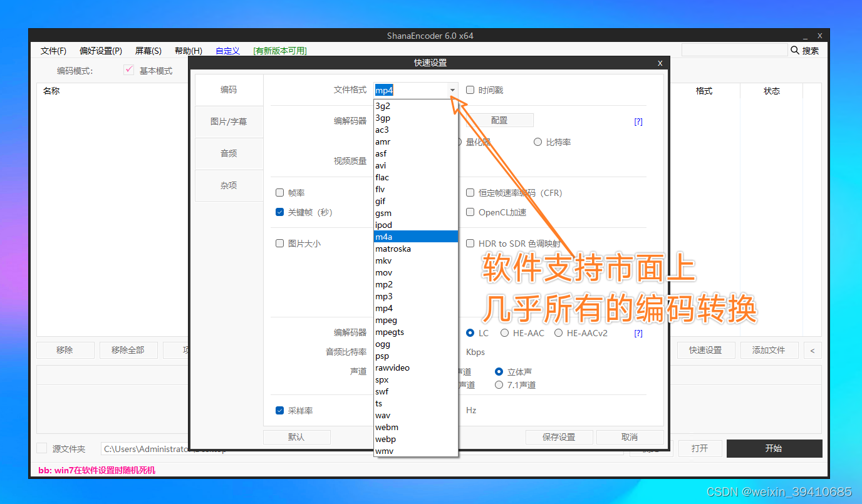The image size is (862, 504).
Task: Enable OpenCL加速 checkbox
Action: tap(470, 212)
